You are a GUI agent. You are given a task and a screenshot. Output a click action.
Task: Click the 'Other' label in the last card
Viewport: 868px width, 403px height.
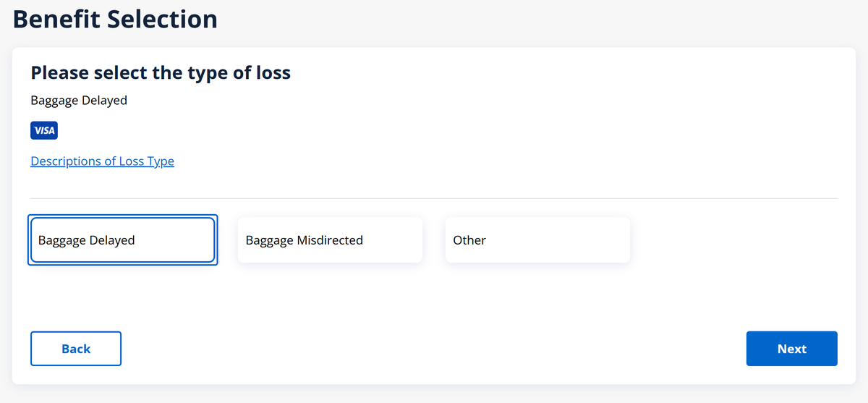(x=469, y=240)
